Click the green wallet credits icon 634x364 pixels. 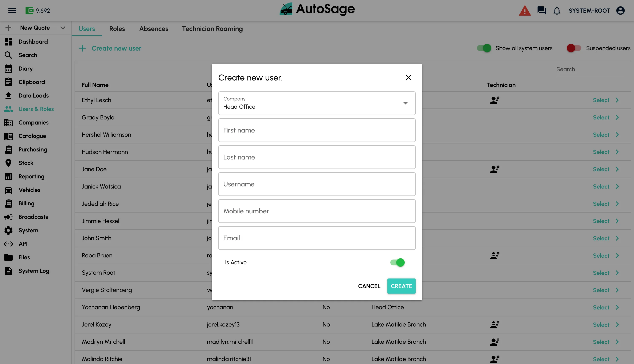(29, 11)
